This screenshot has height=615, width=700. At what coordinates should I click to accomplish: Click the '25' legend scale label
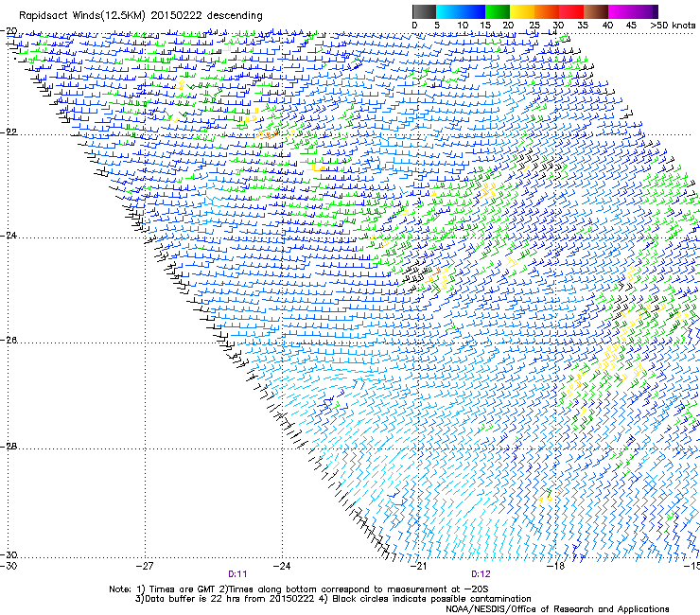pos(534,26)
